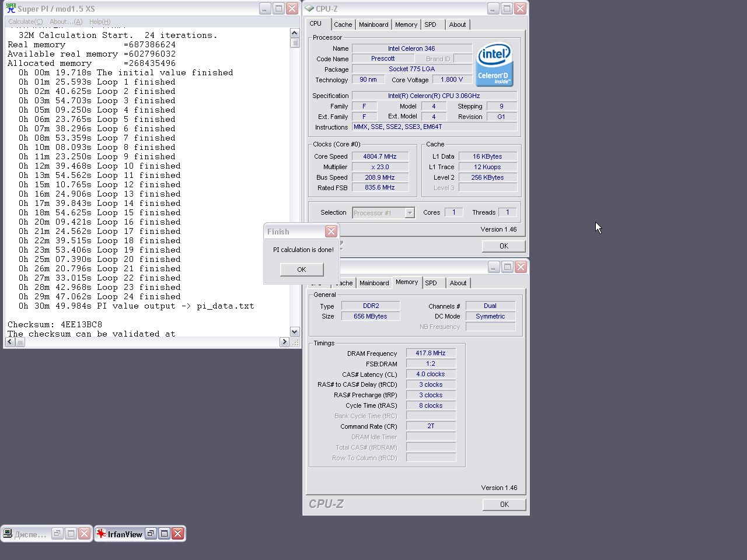
Task: Click the 1:2 FSB:DRAM ratio value
Action: point(431,364)
